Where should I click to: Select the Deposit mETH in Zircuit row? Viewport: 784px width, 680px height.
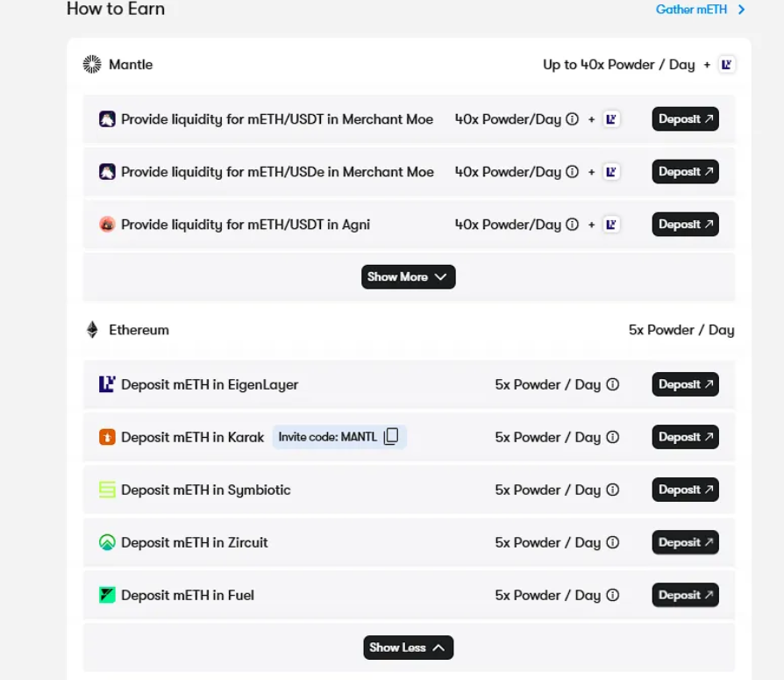point(195,542)
